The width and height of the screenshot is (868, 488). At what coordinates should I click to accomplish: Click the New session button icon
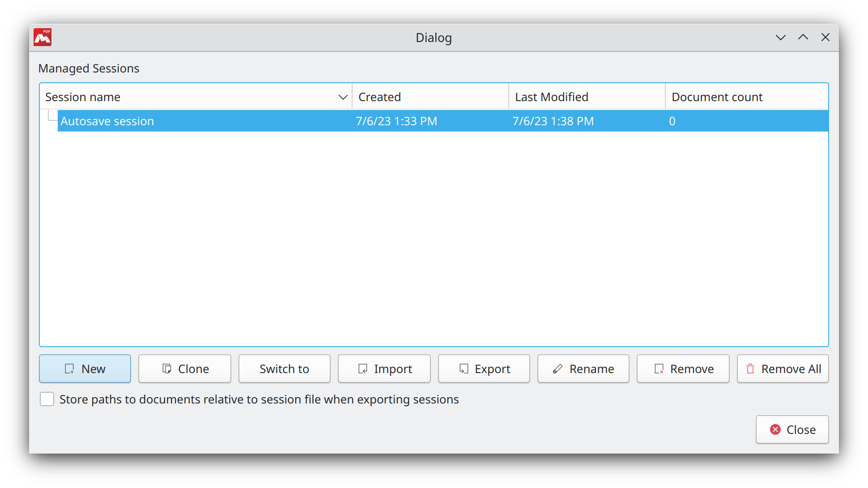click(69, 369)
